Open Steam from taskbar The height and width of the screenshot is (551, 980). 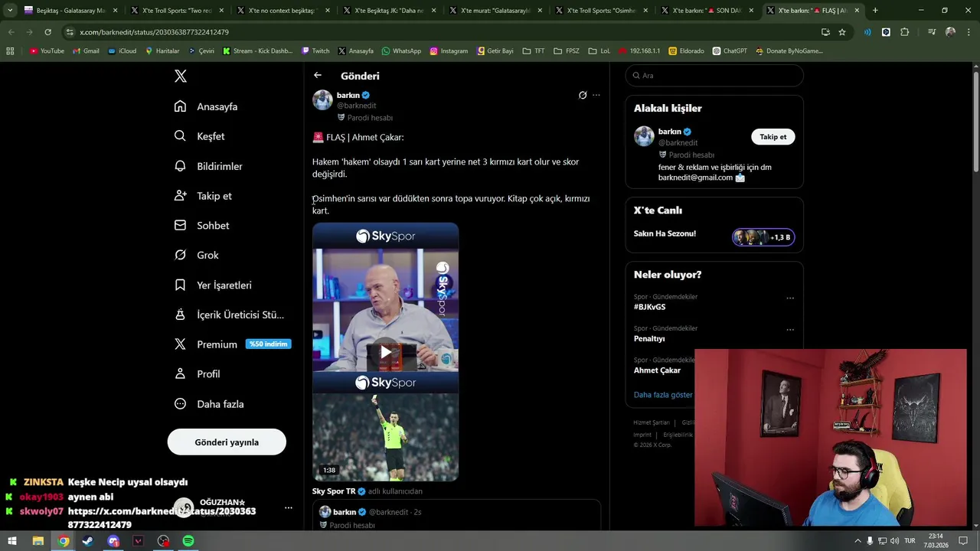[x=88, y=541]
